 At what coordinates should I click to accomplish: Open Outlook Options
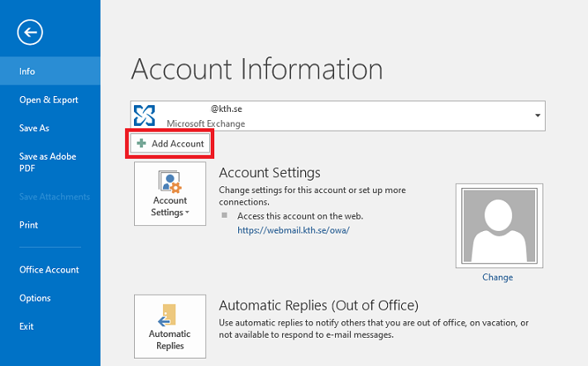tap(35, 298)
